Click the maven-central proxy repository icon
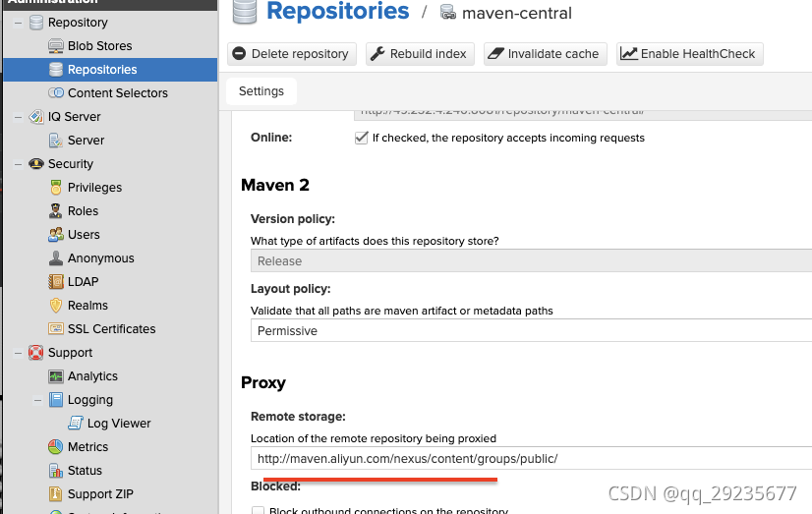812x514 pixels. pyautogui.click(x=448, y=13)
